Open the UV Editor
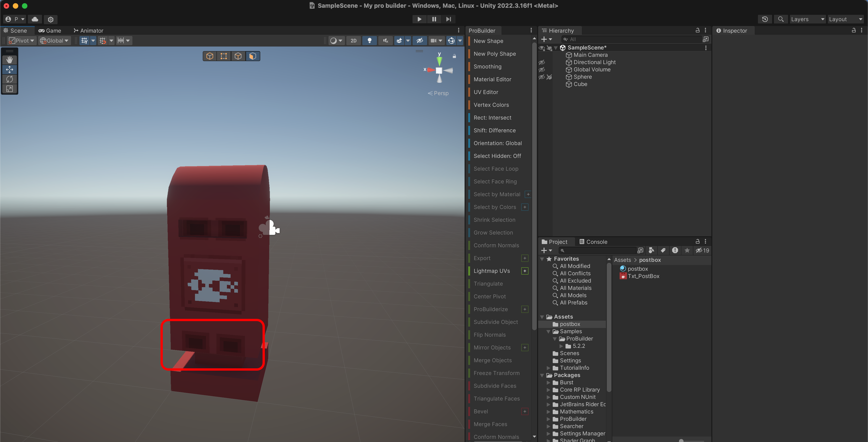Screen dimensions: 868x442 pos(486,92)
